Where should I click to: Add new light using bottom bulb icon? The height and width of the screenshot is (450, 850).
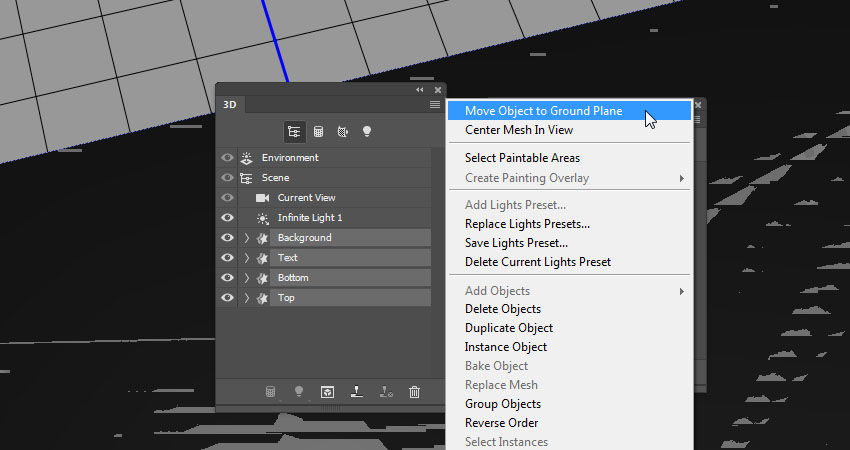pos(299,392)
